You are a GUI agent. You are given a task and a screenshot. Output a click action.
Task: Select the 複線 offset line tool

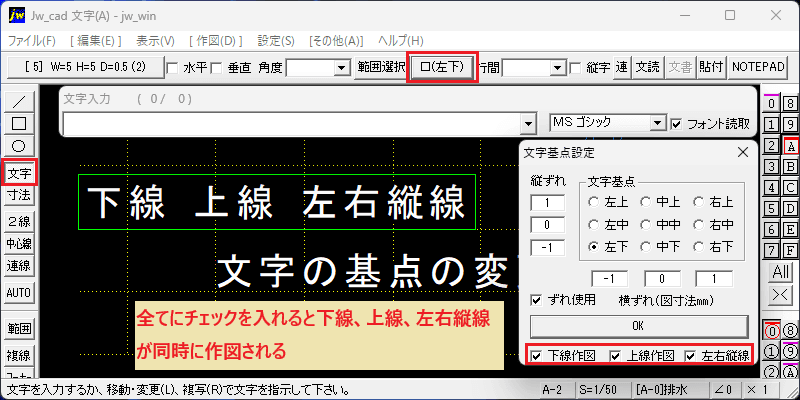click(19, 355)
